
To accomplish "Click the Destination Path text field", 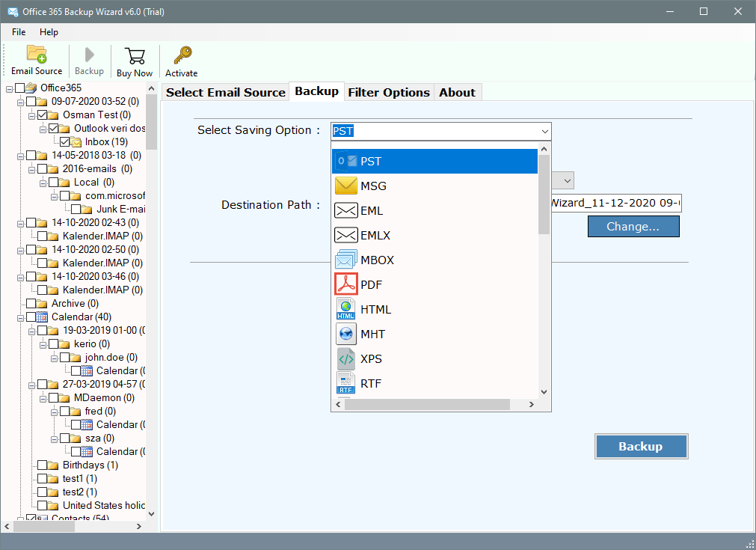I will tap(616, 203).
